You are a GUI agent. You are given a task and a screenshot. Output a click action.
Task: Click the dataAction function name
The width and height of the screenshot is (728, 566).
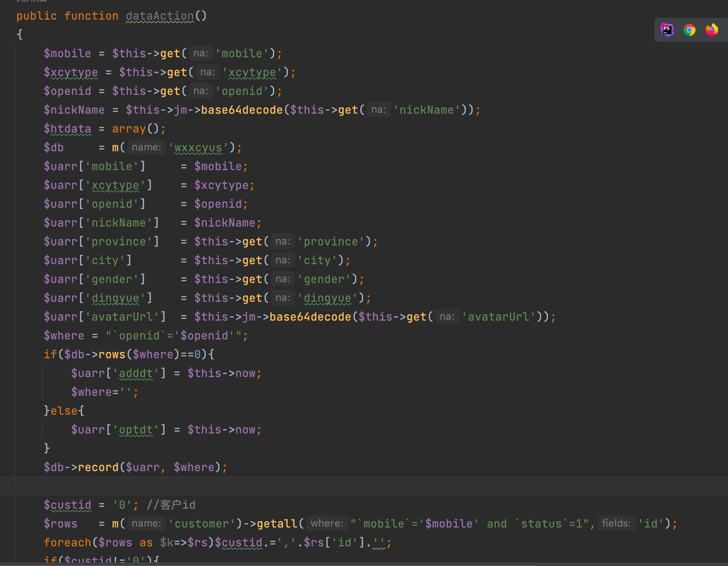pyautogui.click(x=160, y=16)
